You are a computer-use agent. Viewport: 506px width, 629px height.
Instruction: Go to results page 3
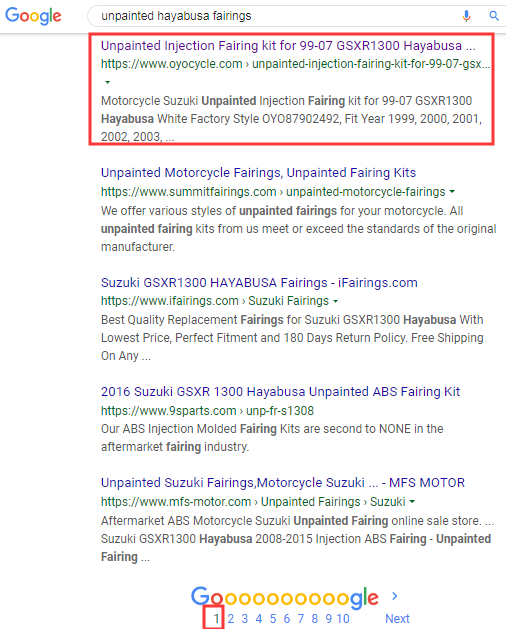click(245, 619)
